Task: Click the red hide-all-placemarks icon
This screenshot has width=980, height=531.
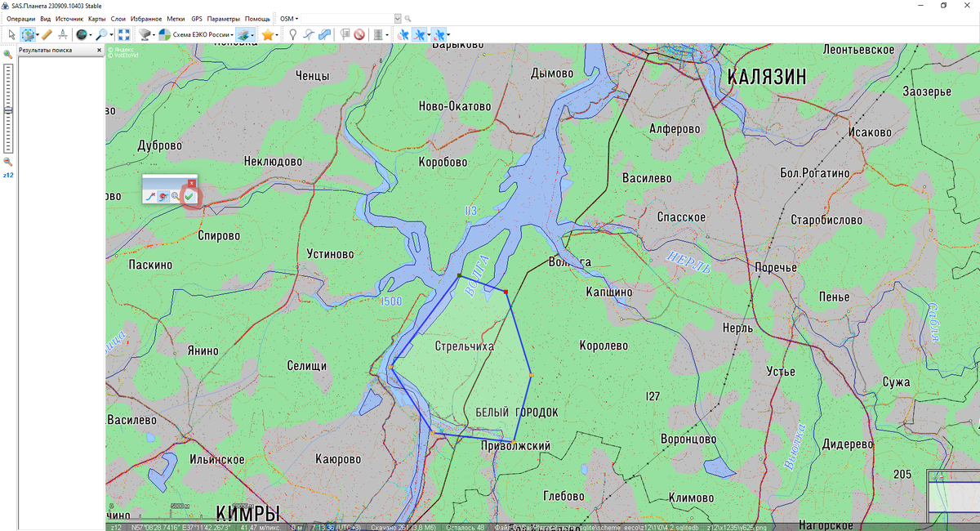Action: (359, 34)
